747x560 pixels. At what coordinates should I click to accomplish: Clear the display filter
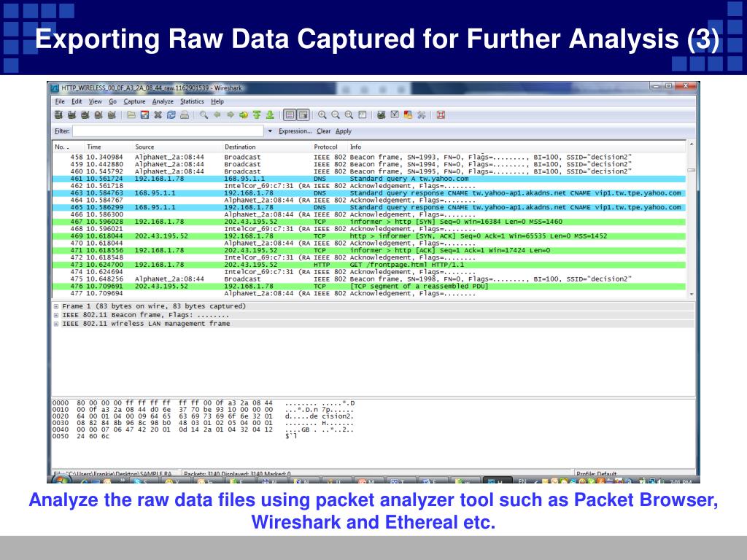coord(323,131)
